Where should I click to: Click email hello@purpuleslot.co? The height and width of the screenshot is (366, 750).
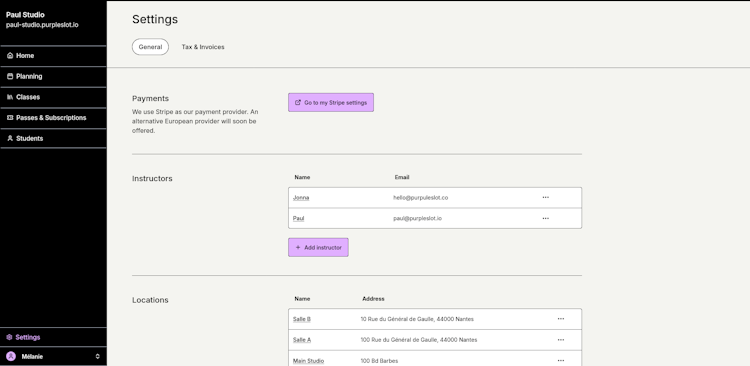tap(420, 198)
